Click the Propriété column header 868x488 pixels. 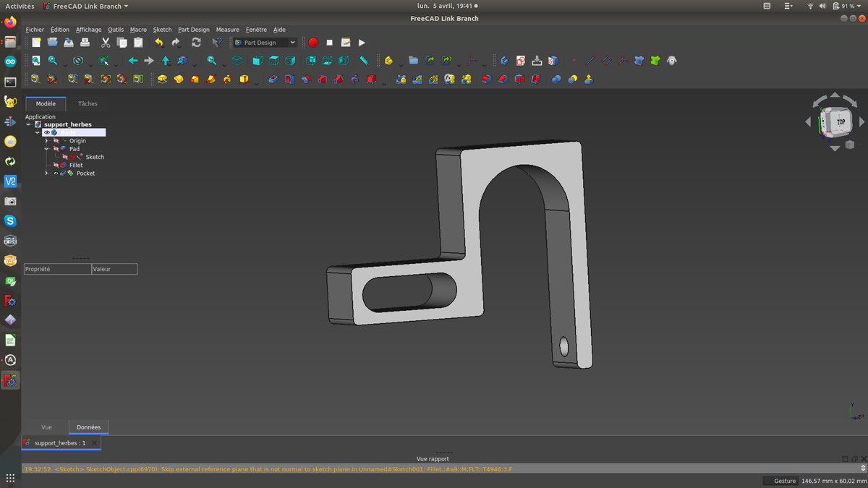click(x=58, y=269)
